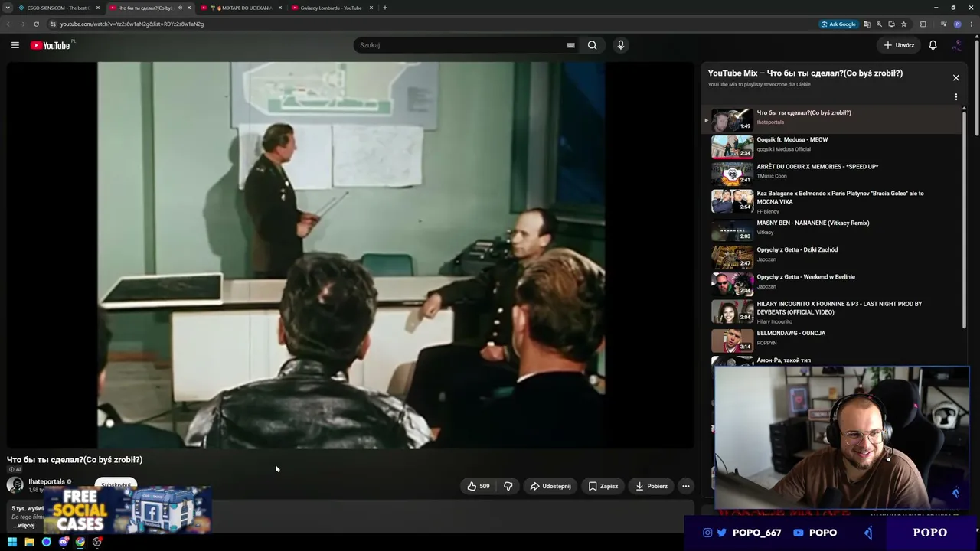Start voice search with the microphone
Image resolution: width=980 pixels, height=551 pixels.
coord(621,45)
